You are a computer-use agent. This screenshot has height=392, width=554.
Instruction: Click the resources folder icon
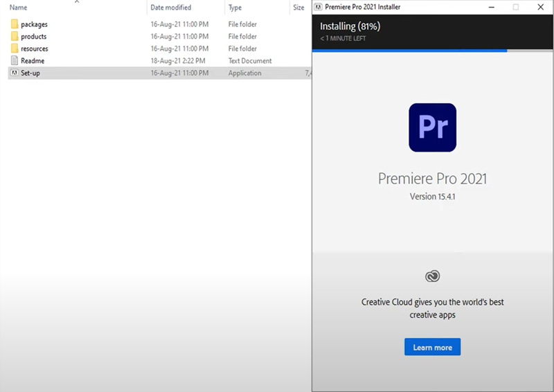(15, 49)
